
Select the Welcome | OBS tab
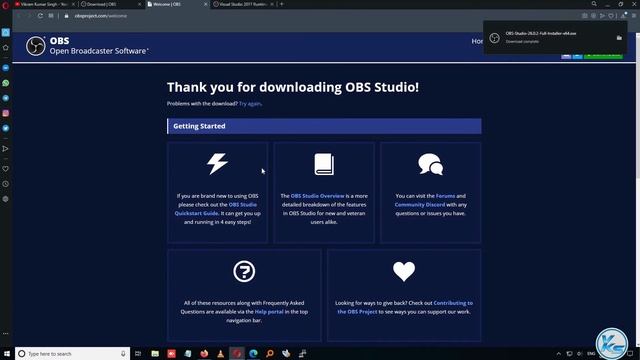177,4
